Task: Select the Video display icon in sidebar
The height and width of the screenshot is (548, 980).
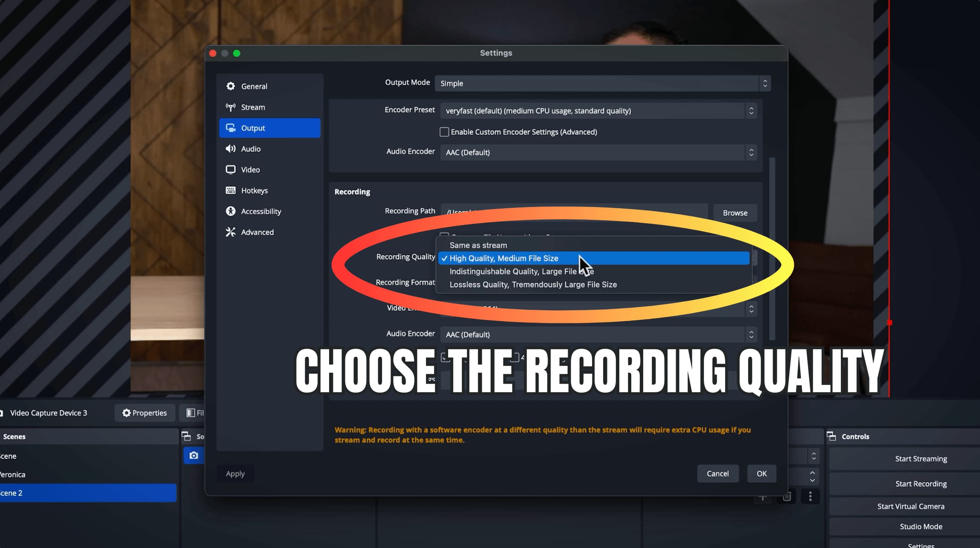Action: click(x=230, y=169)
